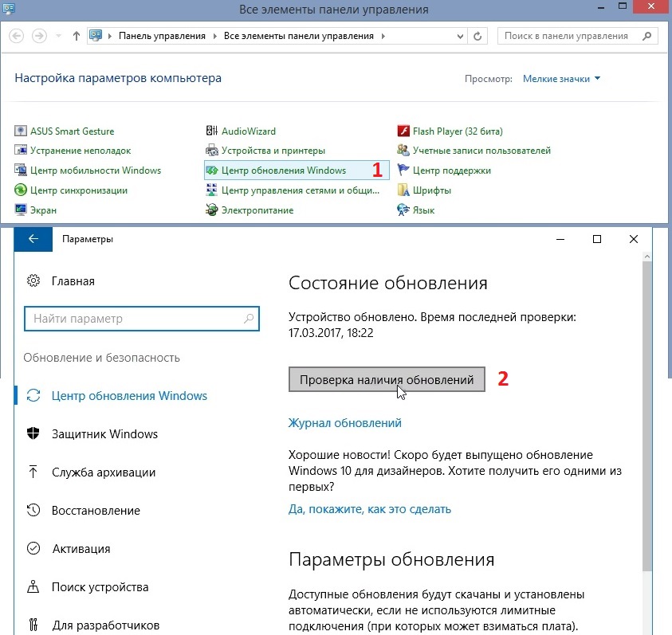672x635 pixels.
Task: Click the sync arrows icon in Settings sidebar
Action: (x=33, y=395)
